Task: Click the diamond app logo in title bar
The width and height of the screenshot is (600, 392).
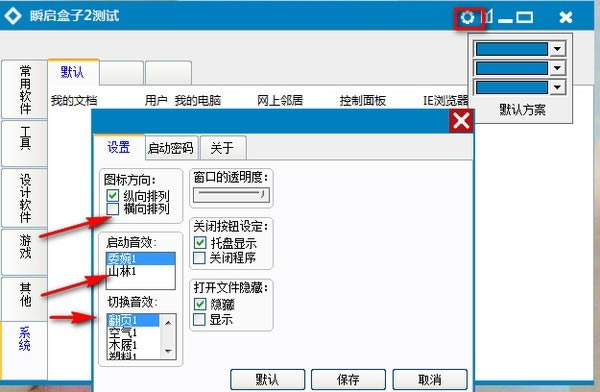Action: point(13,16)
